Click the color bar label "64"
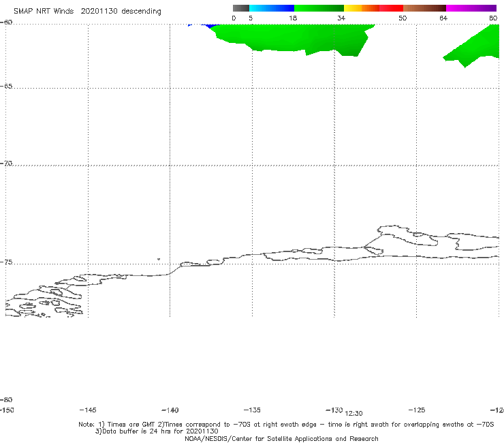The height and width of the screenshot is (443, 504). pos(443,18)
